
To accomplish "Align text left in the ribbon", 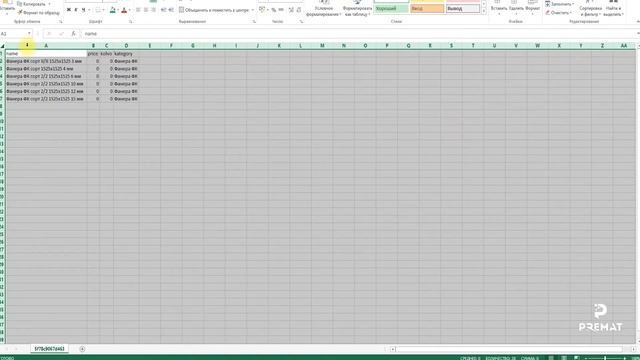I will coord(138,10).
